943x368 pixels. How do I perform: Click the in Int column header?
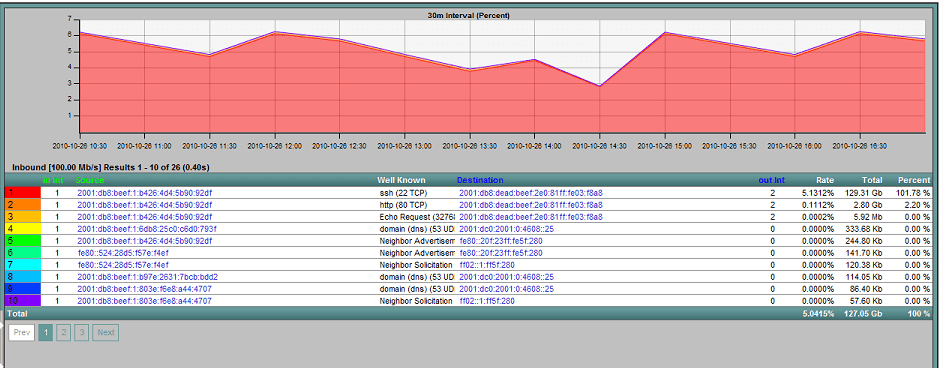pyautogui.click(x=52, y=180)
